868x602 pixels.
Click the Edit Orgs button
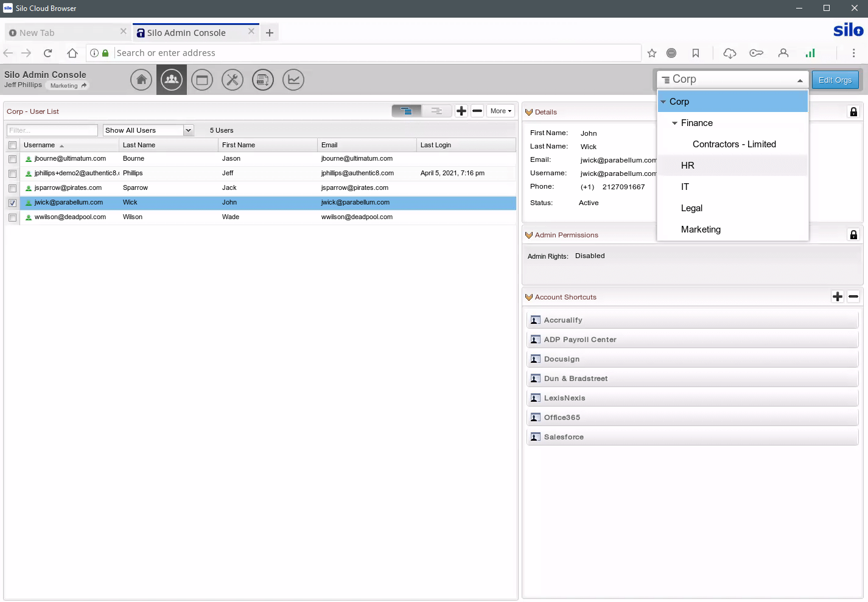coord(835,80)
